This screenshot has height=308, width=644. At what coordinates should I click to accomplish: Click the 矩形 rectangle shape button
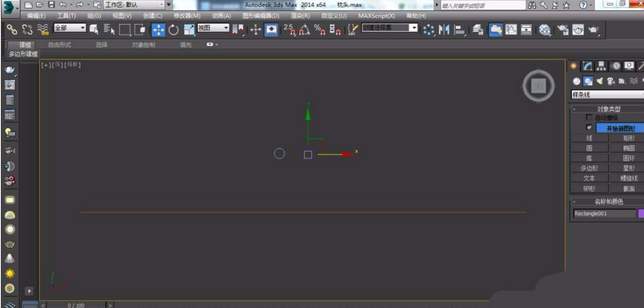627,138
